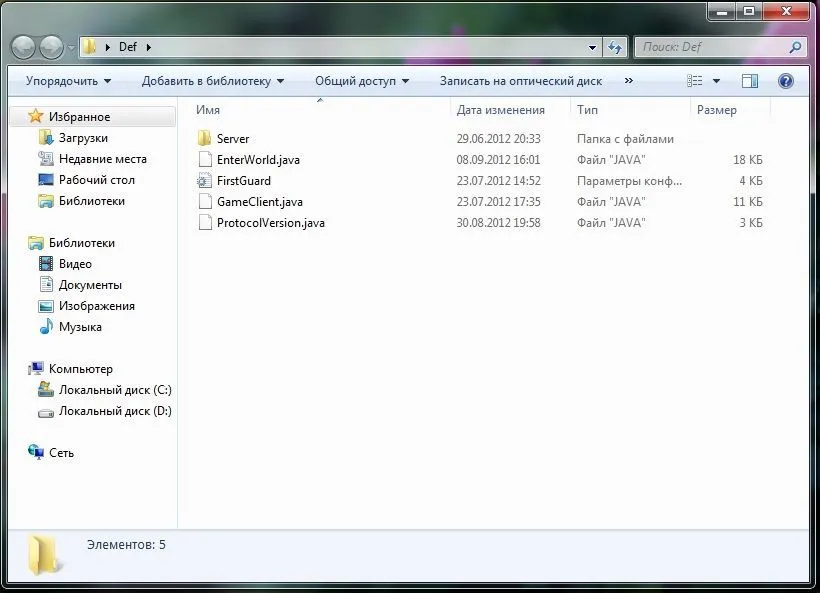Screen dimensions: 820x593
Task: Open the Общий доступ menu
Action: coord(362,81)
